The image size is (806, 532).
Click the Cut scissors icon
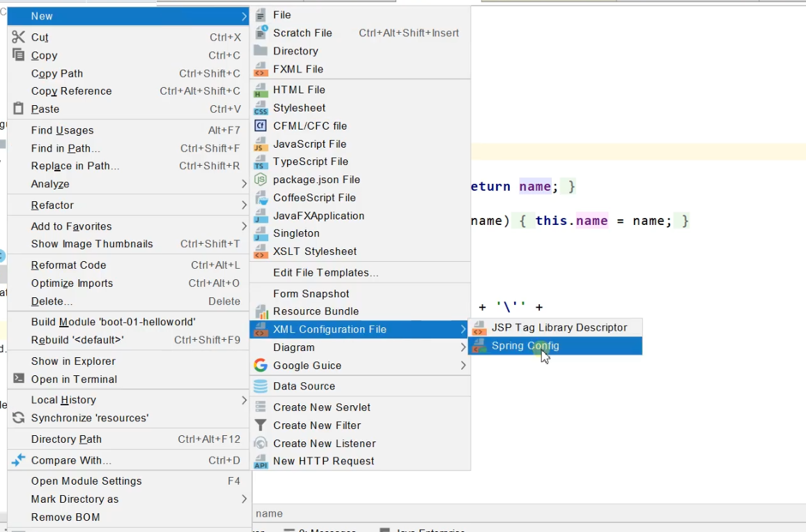click(19, 37)
